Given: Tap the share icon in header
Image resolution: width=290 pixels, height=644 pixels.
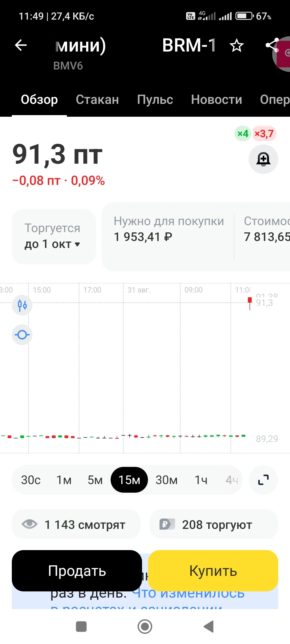Looking at the screenshot, I should [x=272, y=45].
